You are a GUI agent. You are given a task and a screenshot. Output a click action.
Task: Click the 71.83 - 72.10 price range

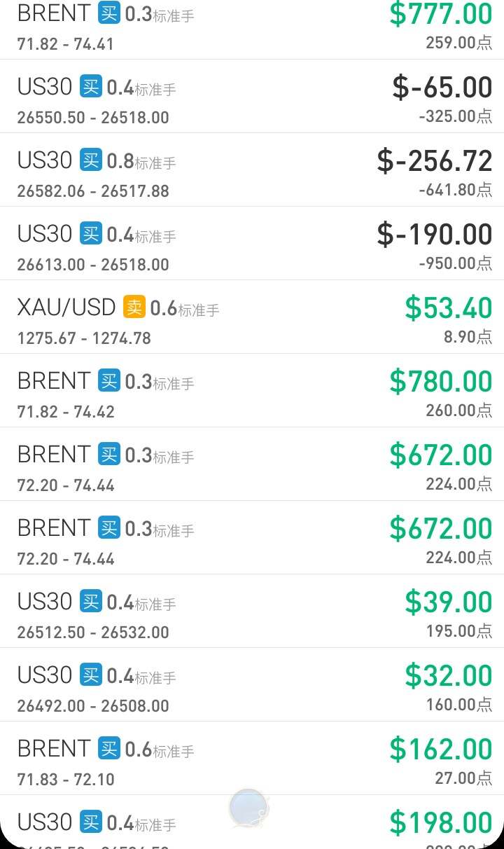[66, 779]
